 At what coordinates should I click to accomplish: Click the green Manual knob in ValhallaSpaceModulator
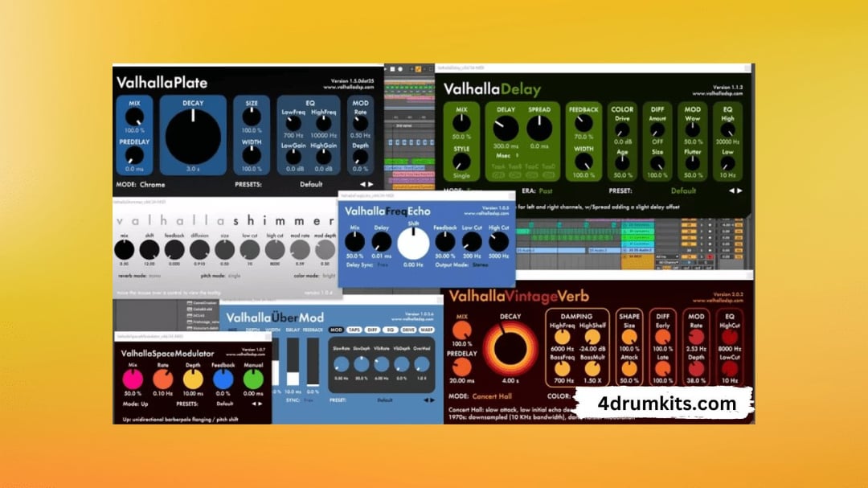pos(252,379)
